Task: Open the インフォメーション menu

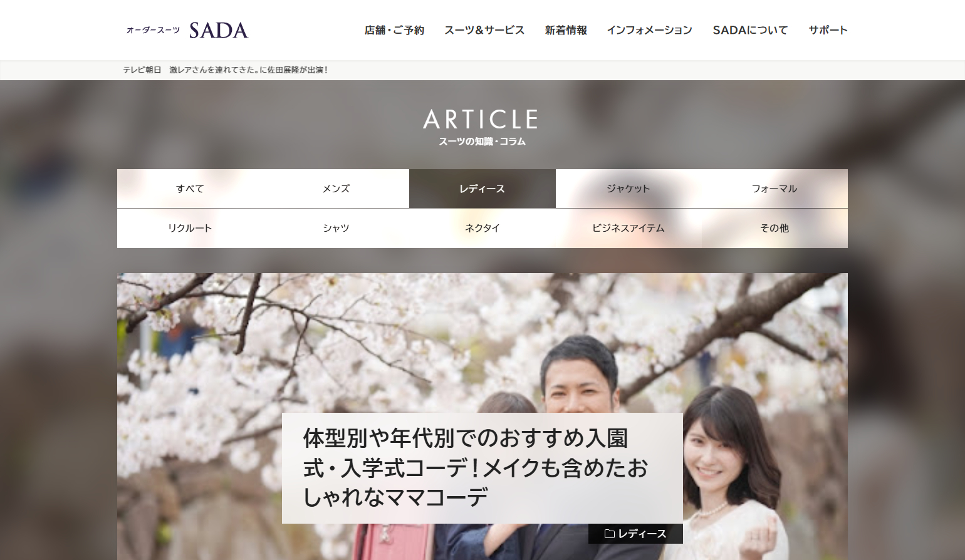Action: pyautogui.click(x=649, y=30)
